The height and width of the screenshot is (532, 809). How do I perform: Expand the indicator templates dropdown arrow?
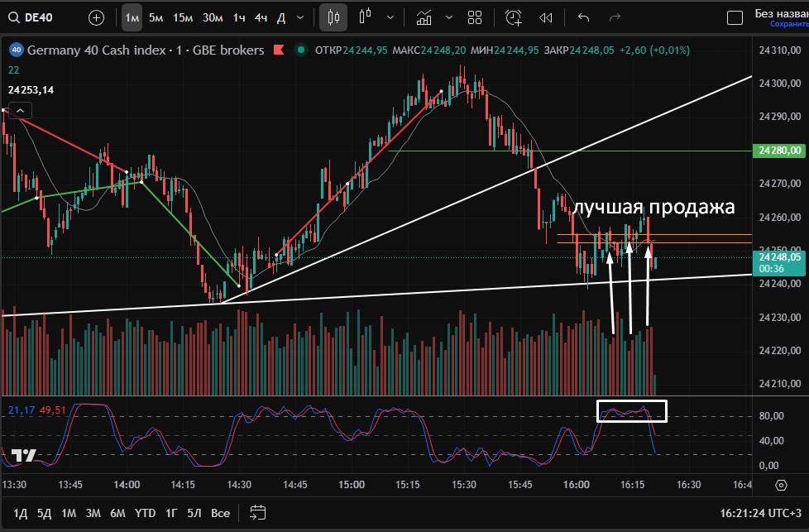click(x=449, y=17)
